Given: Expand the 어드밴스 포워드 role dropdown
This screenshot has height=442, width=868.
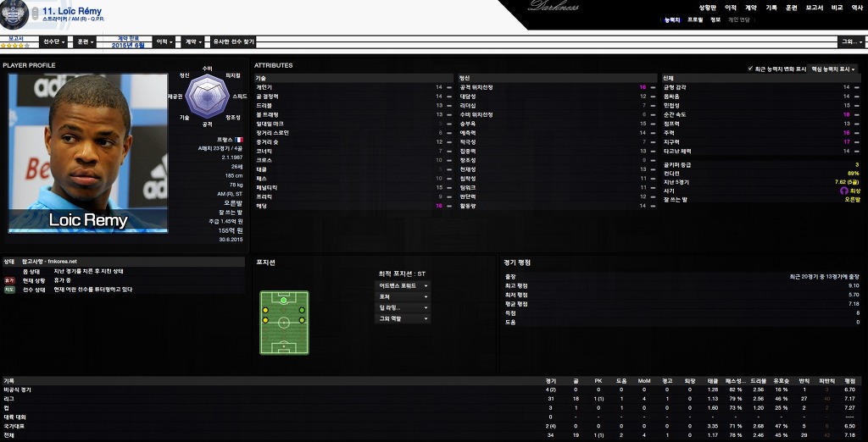Looking at the screenshot, I should coord(403,286).
